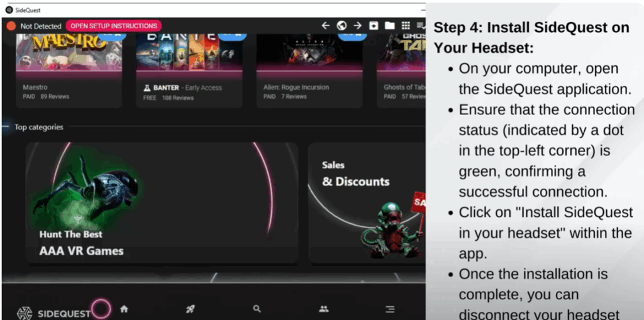The height and width of the screenshot is (320, 644).
Task: Go back with the left arrow
Action: coord(326,26)
